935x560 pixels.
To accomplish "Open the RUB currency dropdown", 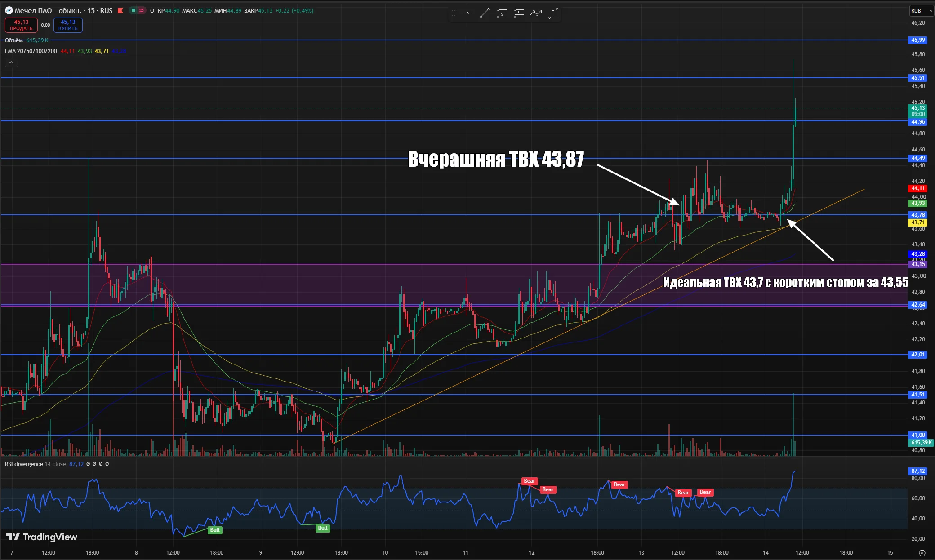I will [921, 10].
